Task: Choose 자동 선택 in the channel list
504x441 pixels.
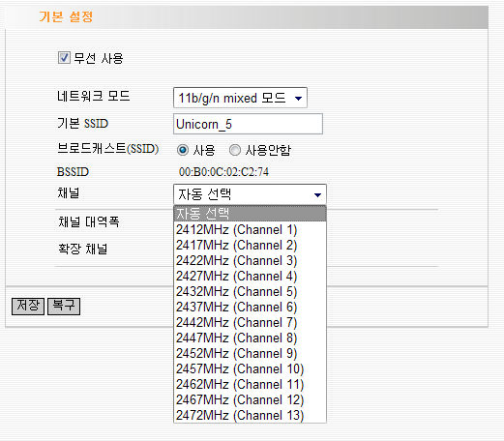Action: [250, 214]
